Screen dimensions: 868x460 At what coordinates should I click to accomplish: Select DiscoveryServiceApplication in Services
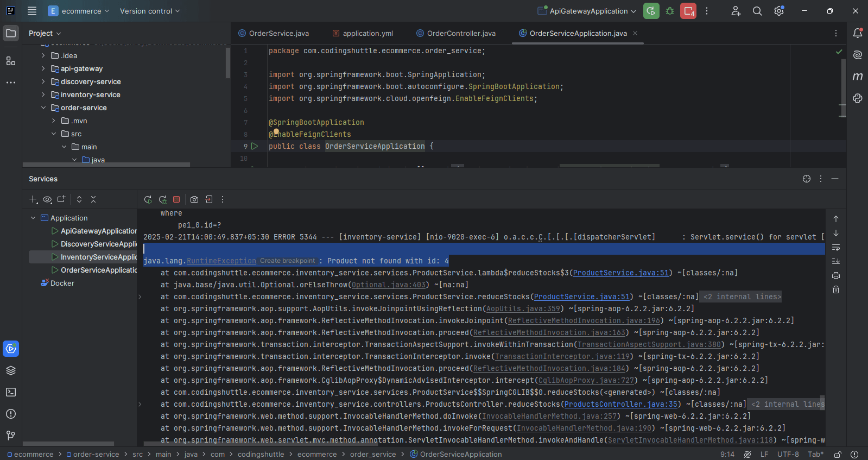[93, 244]
